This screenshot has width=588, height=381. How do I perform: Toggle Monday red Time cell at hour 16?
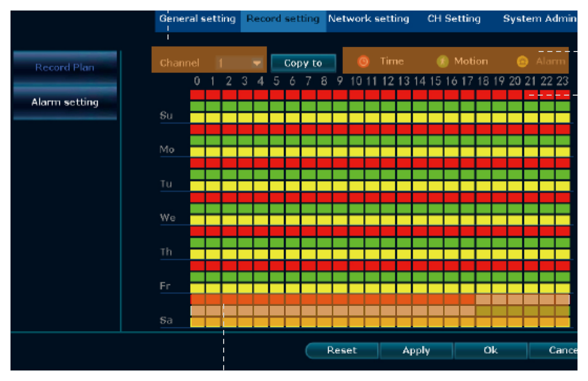(451, 129)
